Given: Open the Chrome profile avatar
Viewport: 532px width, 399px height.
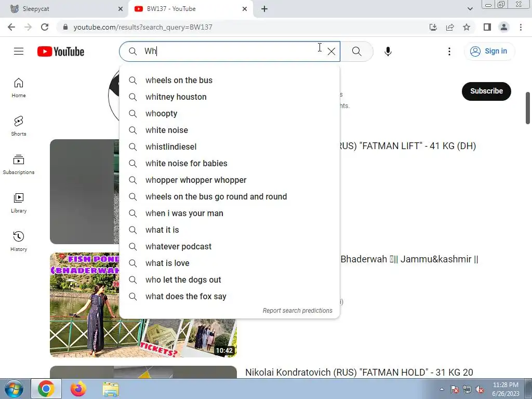Looking at the screenshot, I should tap(504, 27).
